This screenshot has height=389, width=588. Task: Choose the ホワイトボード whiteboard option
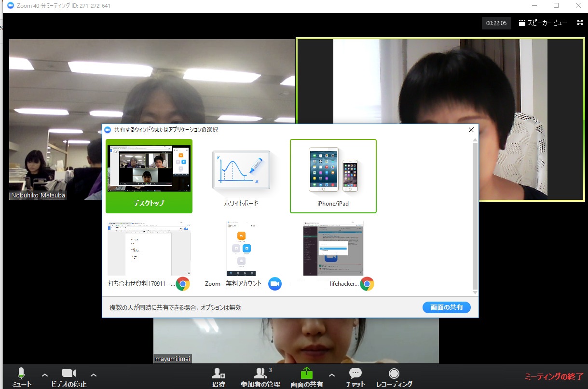(x=241, y=176)
